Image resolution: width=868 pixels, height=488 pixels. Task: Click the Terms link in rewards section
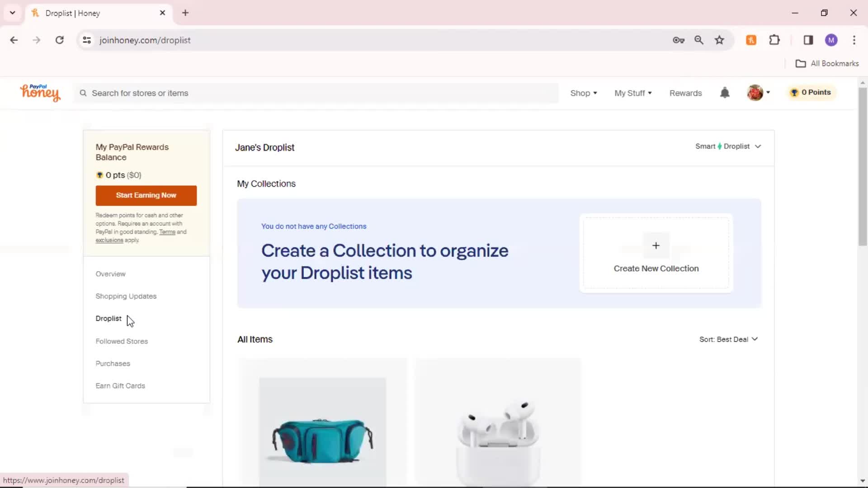(167, 232)
